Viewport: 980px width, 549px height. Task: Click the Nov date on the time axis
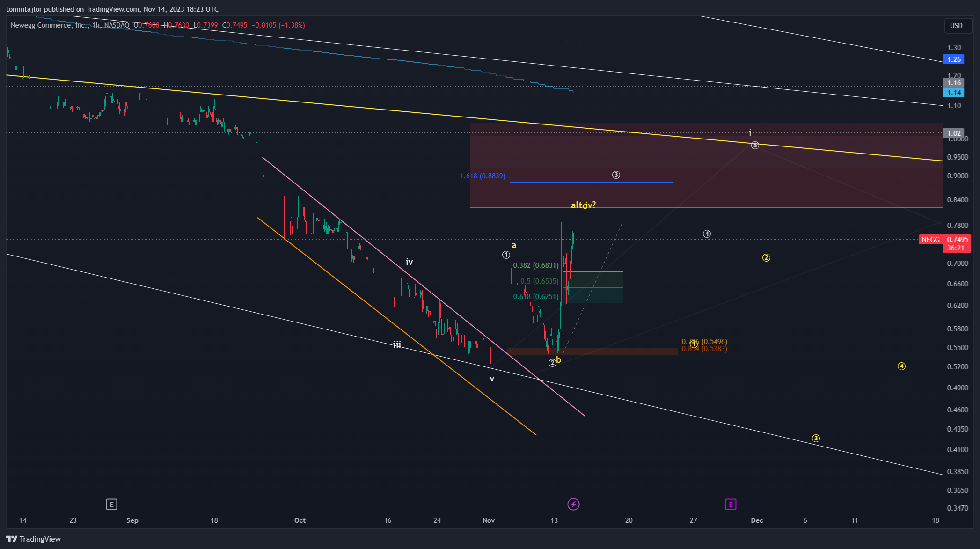(x=489, y=520)
